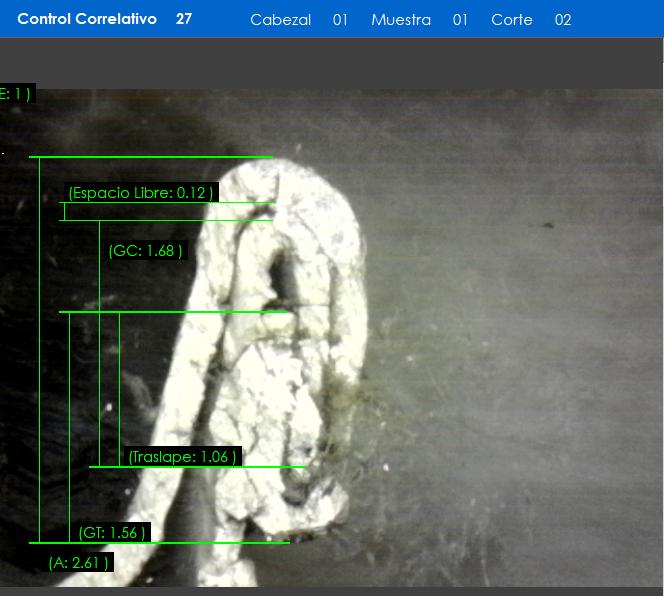Screen dimensions: 664x596
Task: Click the dark gray bar below the header
Action: point(332,63)
